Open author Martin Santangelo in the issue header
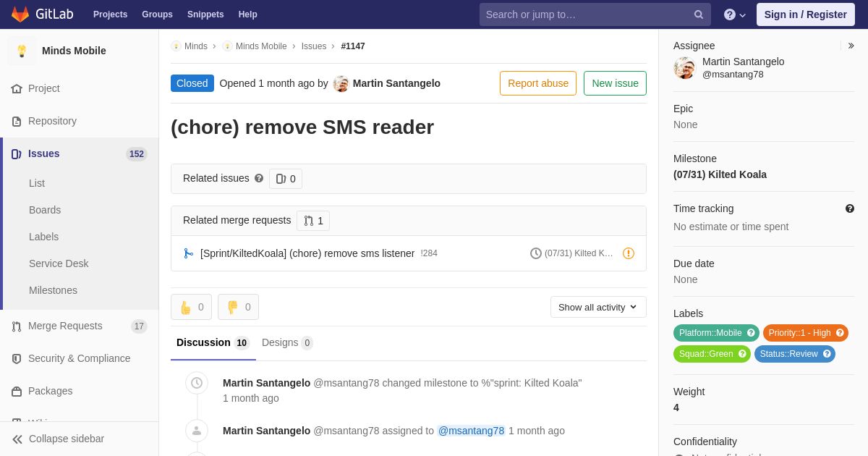Screen dimensions: 868x456 coord(396,83)
